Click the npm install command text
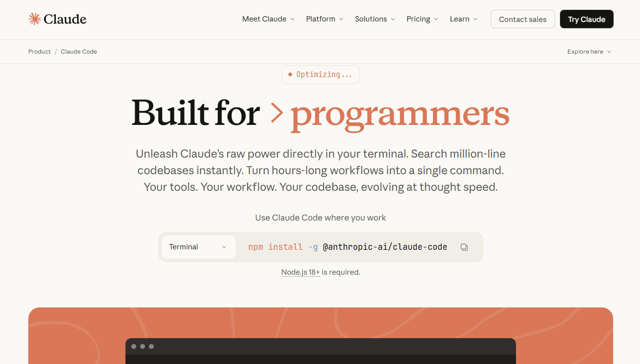The width and height of the screenshot is (640, 364). click(348, 247)
